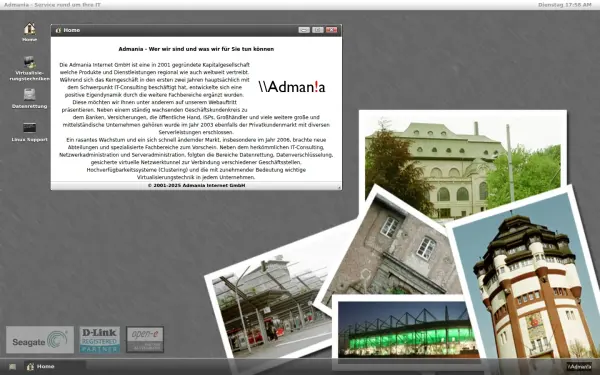Maximize the Home window

click(318, 30)
